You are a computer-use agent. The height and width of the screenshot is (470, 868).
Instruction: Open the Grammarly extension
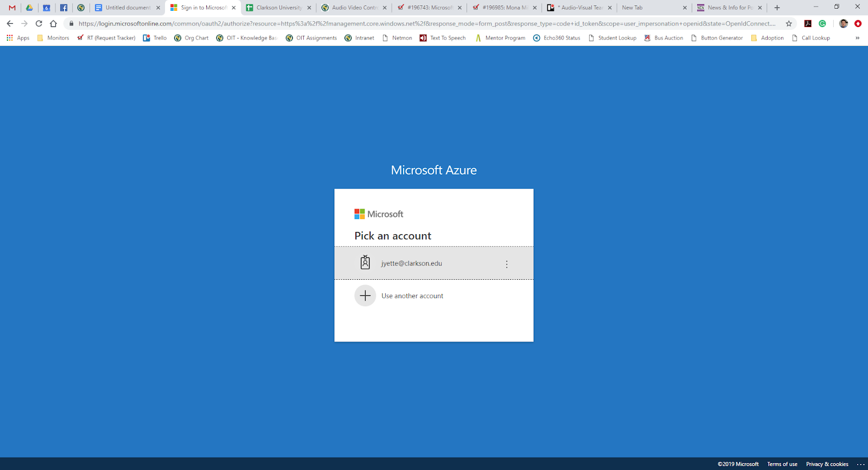(822, 23)
